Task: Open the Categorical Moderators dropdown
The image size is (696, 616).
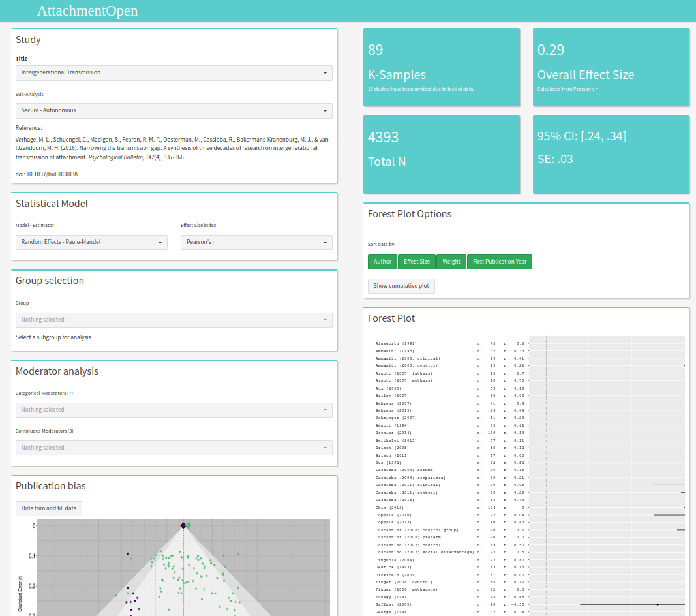Action: [x=174, y=410]
